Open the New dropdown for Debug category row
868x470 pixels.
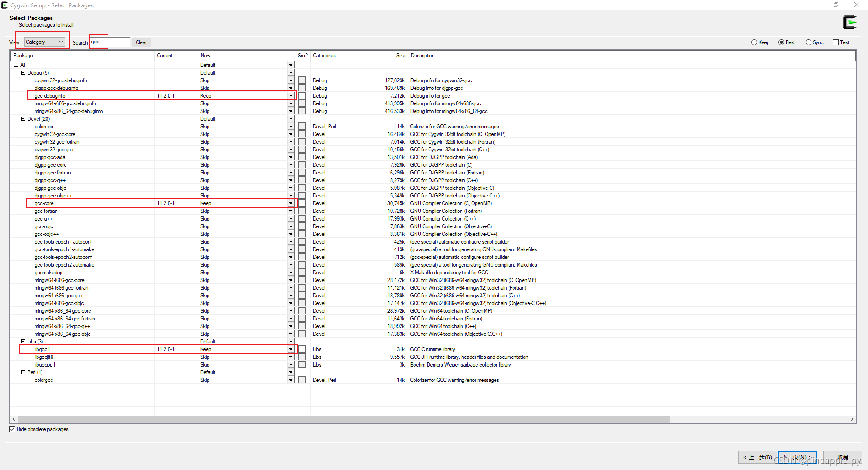(291, 73)
